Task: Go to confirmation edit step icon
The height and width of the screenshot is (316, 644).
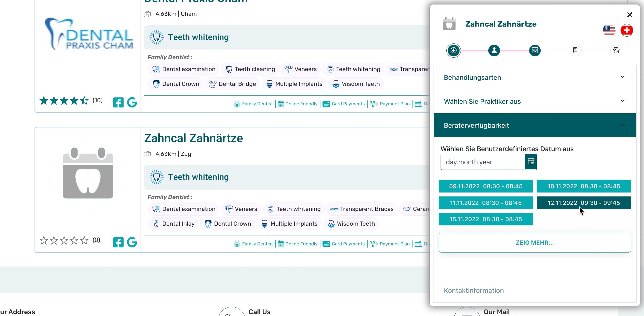Action: coord(616,50)
